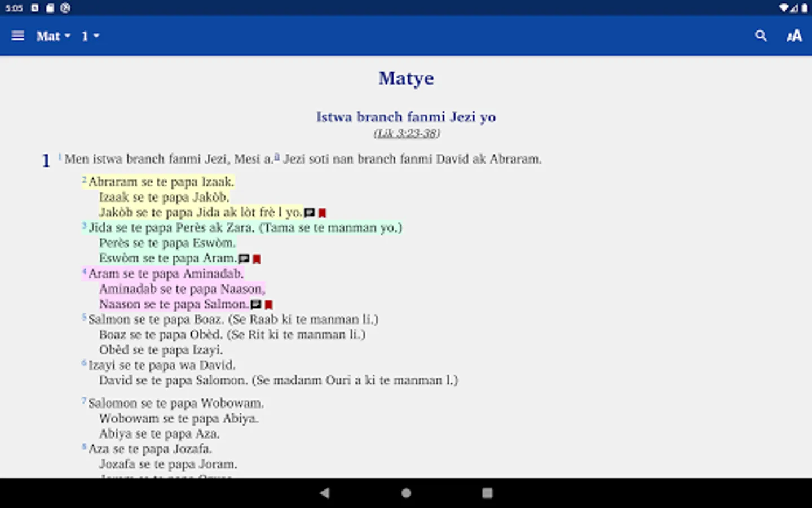Select line Perès se te papa Eswòm
The height and width of the screenshot is (508, 812).
click(167, 243)
